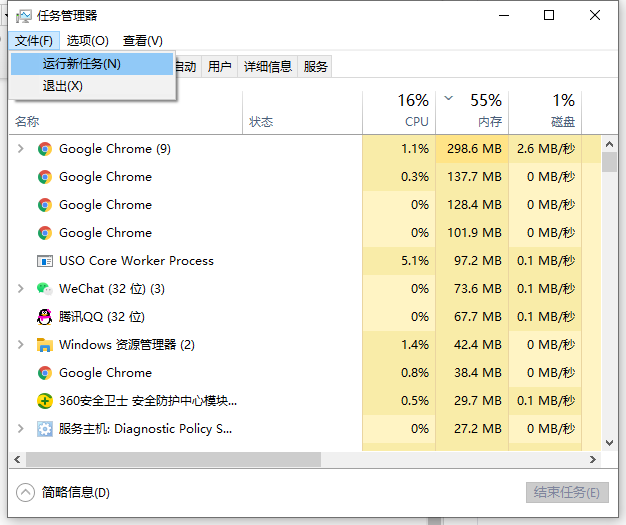Expand the 服务主机 Diagnostic Policy group
This screenshot has width=626, height=525.
[21, 429]
